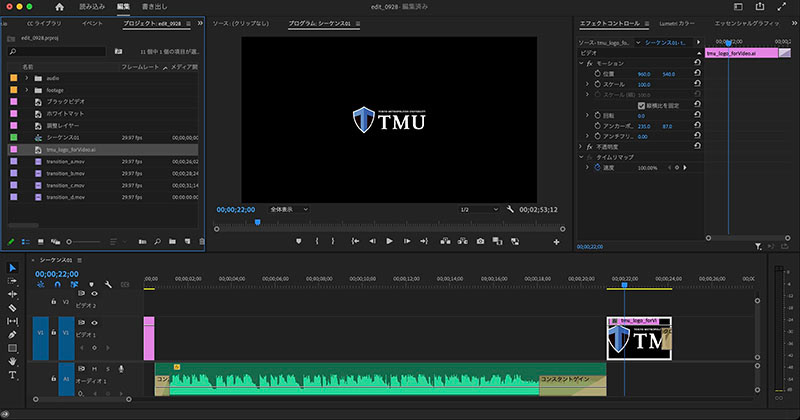Toggle lock on Video 2 track
Viewport: 800px width, 420px height.
coord(53,302)
